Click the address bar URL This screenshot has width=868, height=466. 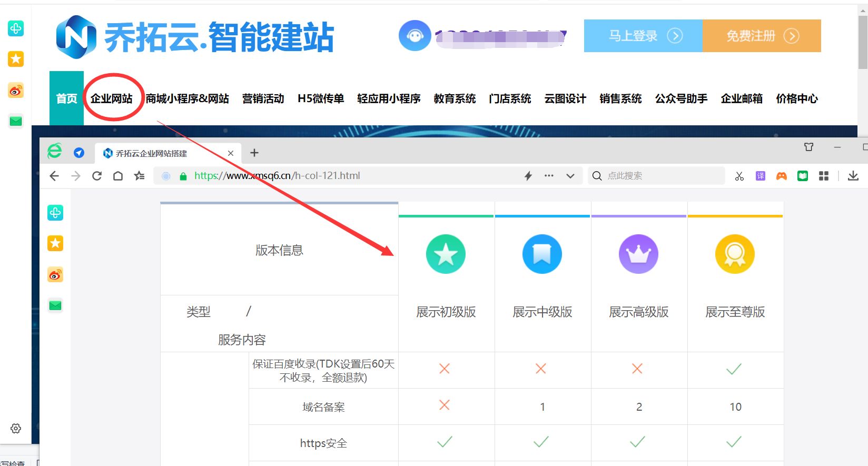point(278,176)
